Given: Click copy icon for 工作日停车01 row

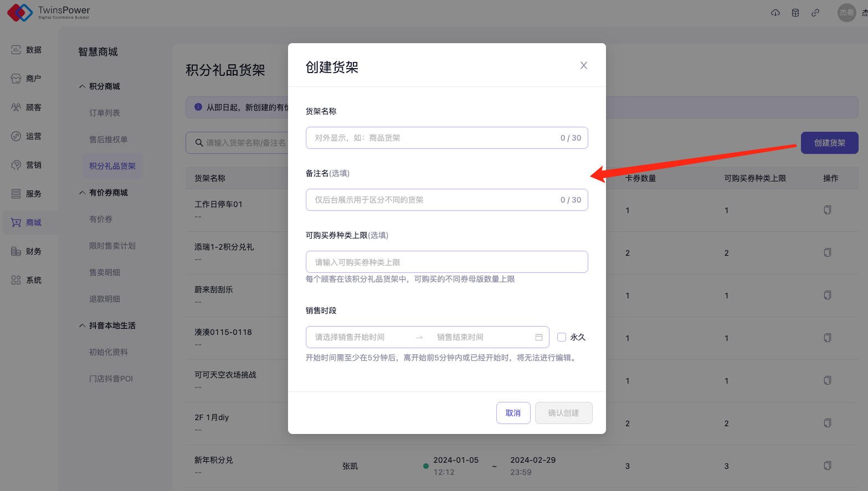Looking at the screenshot, I should (828, 210).
